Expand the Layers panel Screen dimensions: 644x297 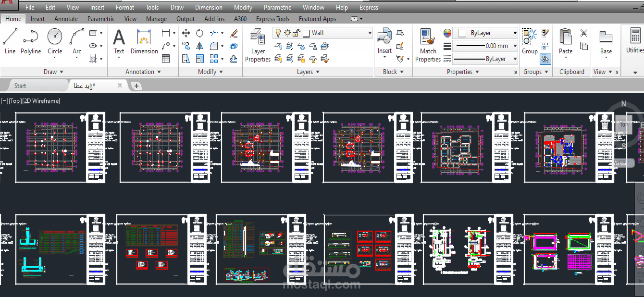click(308, 72)
